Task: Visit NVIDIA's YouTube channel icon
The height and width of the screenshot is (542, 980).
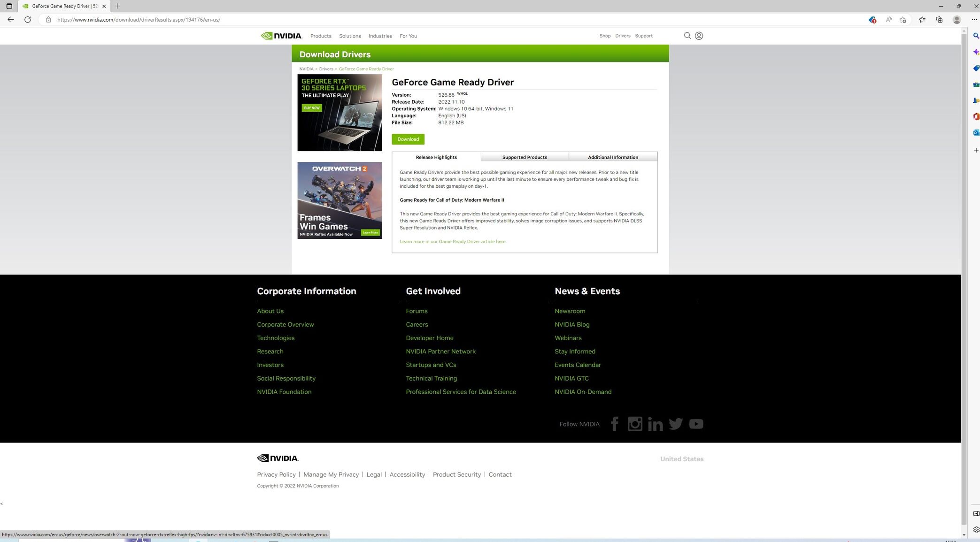Action: pos(696,424)
